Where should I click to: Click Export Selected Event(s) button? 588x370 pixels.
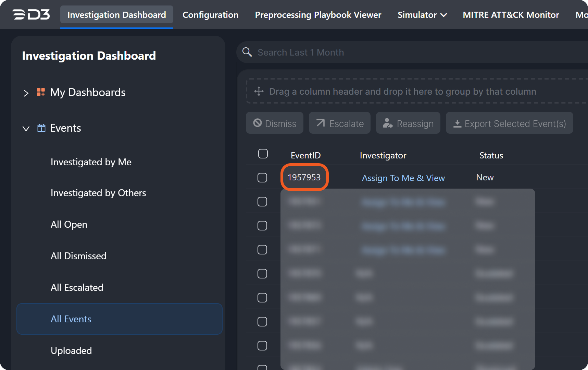(509, 123)
